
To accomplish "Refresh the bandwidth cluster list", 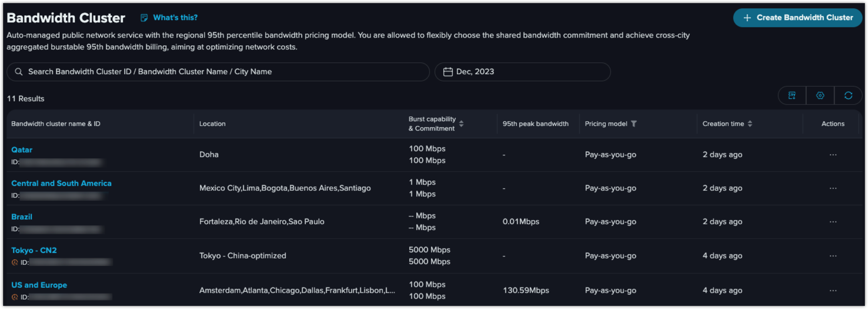I will (848, 95).
